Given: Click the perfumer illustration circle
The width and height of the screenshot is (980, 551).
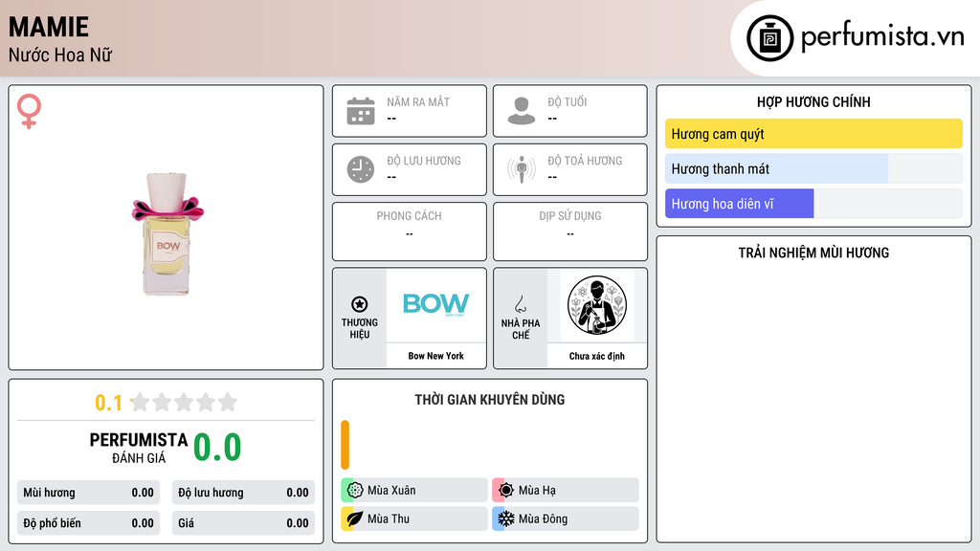Looking at the screenshot, I should click(x=597, y=305).
